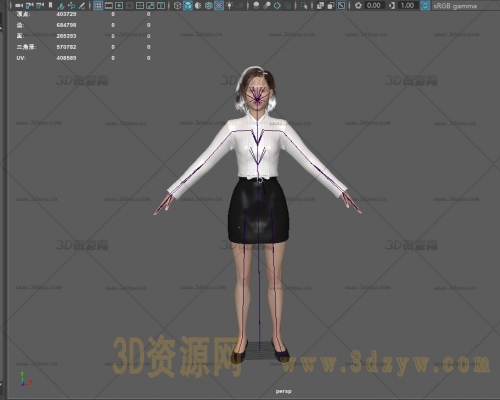The width and height of the screenshot is (500, 400).
Task: Click the 顶点 vertex count value 403729
Action: coord(66,14)
